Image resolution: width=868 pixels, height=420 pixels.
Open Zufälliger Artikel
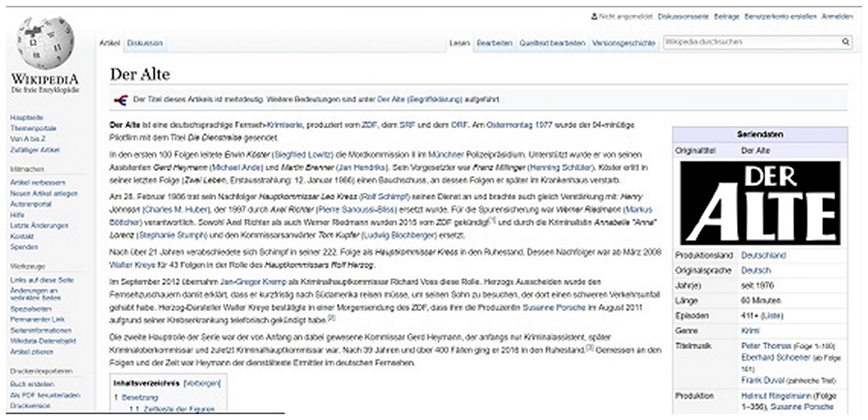click(x=35, y=150)
